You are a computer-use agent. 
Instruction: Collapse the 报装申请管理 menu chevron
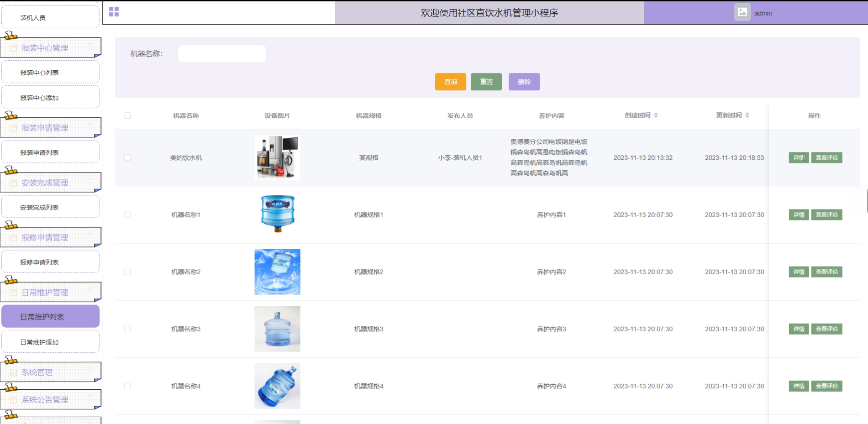tap(90, 124)
